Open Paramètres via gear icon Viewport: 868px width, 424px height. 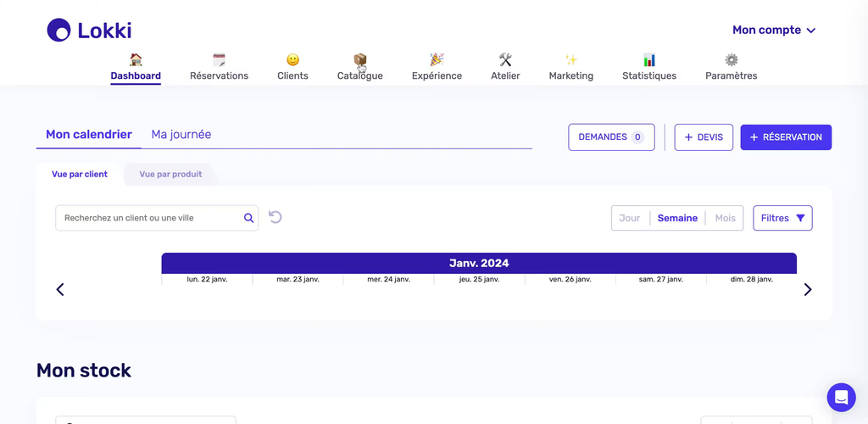pos(731,60)
